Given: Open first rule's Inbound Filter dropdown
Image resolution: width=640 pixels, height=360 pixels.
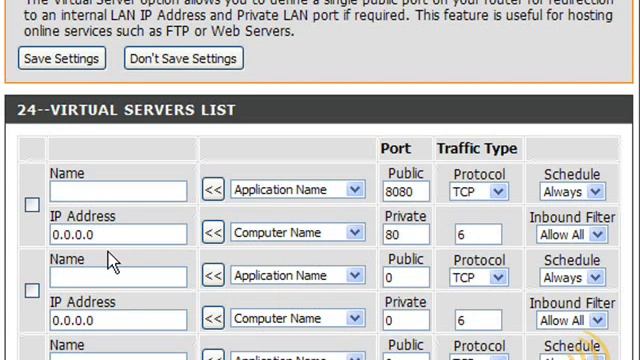Looking at the screenshot, I should [x=572, y=235].
